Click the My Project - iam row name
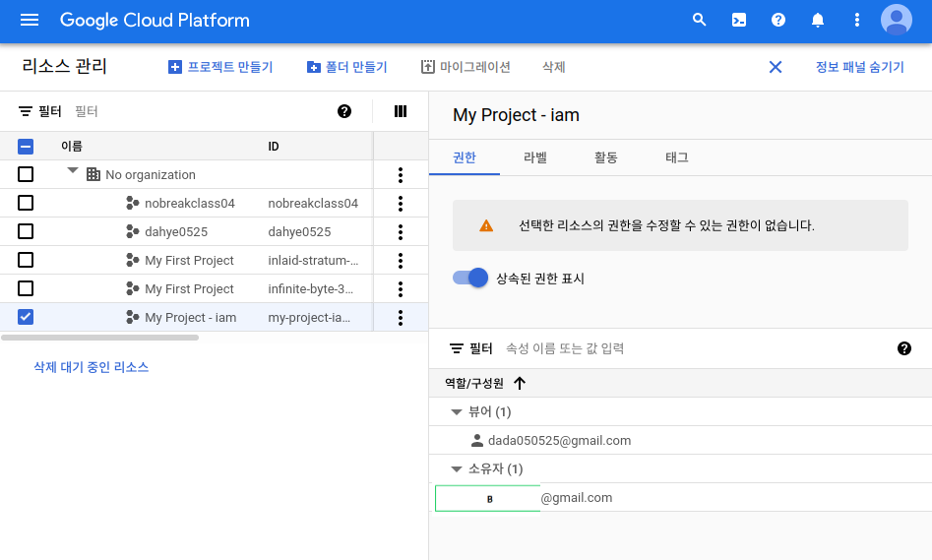Screen dimensions: 932x560 click(x=190, y=318)
